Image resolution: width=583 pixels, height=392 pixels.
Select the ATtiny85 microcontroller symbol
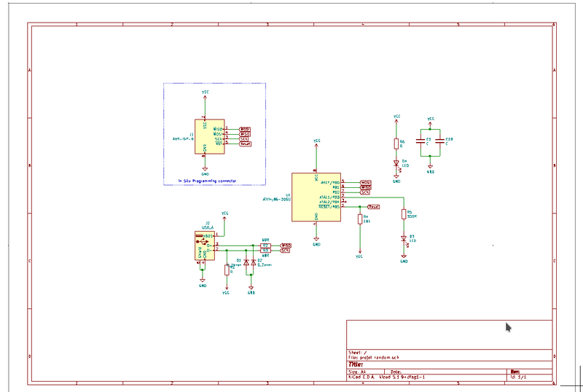coord(316,197)
